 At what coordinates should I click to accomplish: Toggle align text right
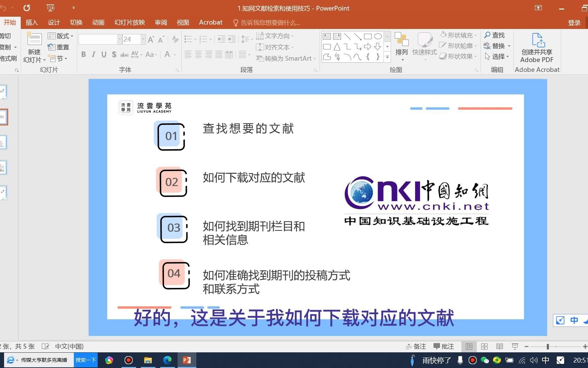pyautogui.click(x=209, y=55)
